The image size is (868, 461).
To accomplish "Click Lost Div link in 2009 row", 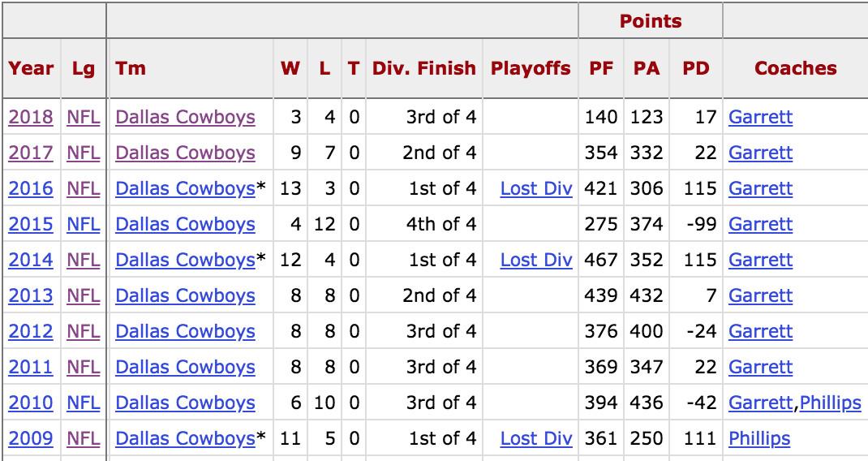I will tap(536, 438).
